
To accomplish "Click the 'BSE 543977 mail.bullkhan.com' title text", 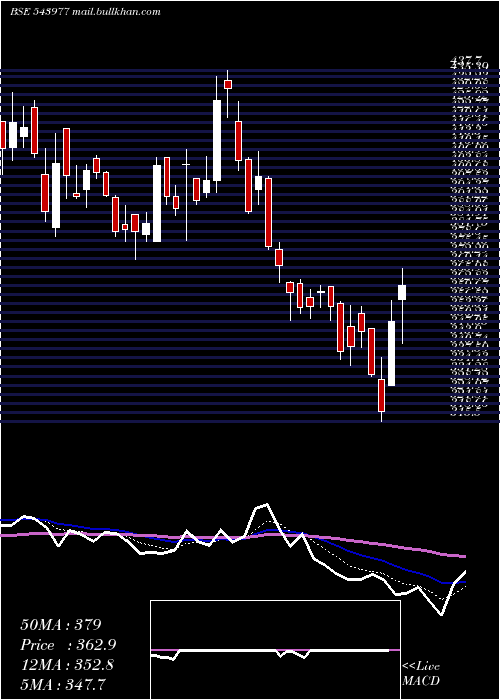I will [x=85, y=12].
